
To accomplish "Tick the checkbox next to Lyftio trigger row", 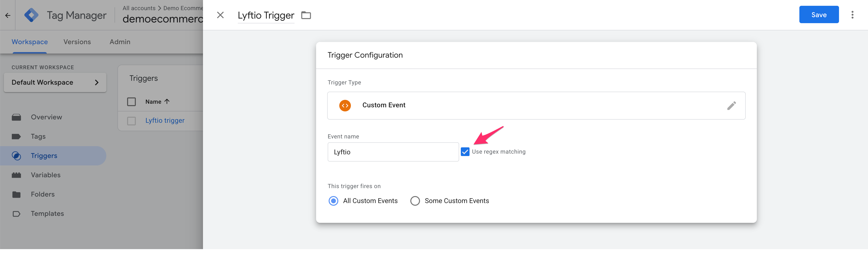I will click(x=131, y=121).
